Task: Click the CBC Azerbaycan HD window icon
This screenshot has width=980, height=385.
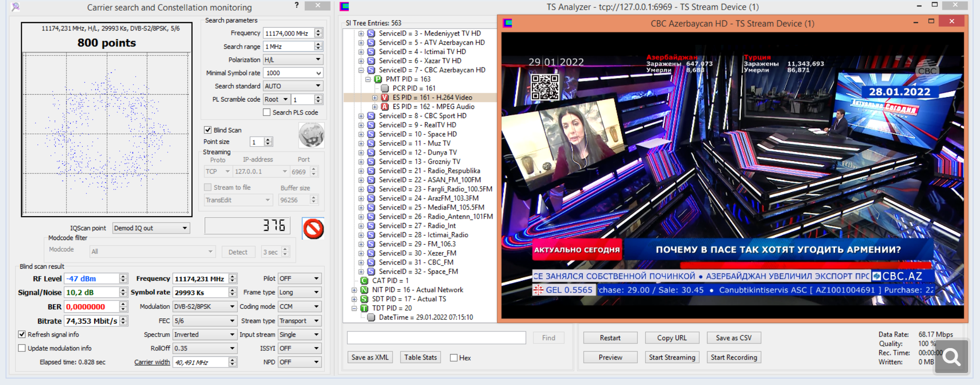Action: pyautogui.click(x=508, y=23)
